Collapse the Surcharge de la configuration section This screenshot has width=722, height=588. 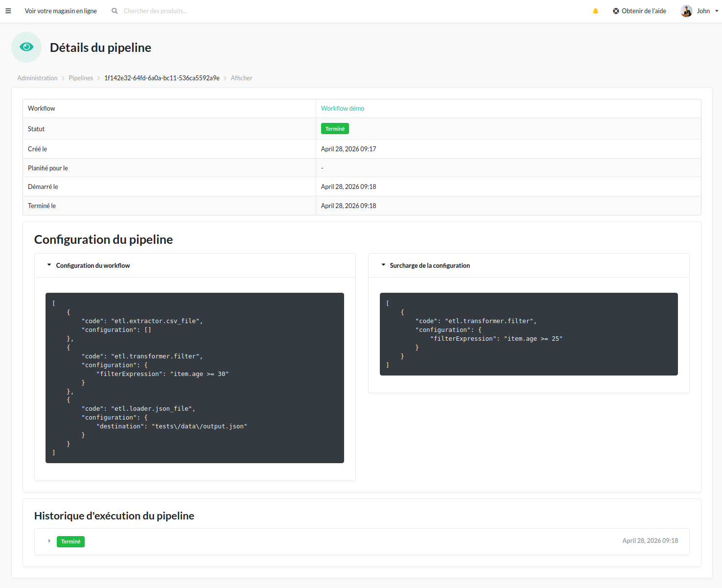pyautogui.click(x=383, y=265)
